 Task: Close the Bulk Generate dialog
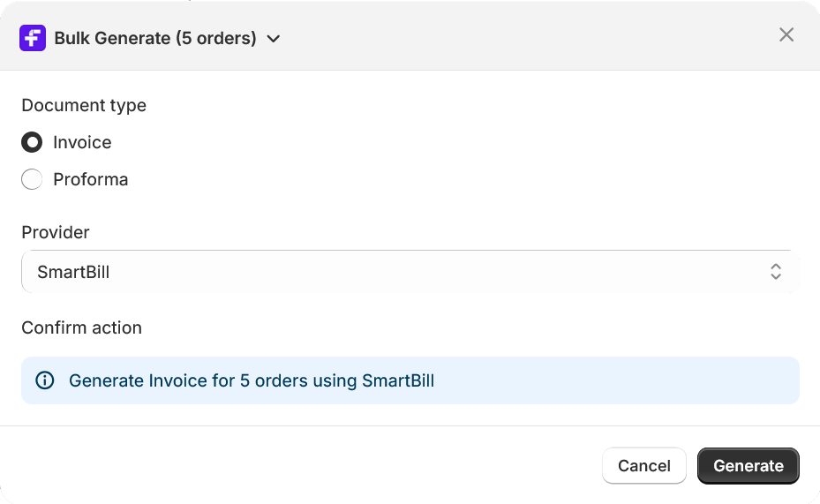pos(786,35)
